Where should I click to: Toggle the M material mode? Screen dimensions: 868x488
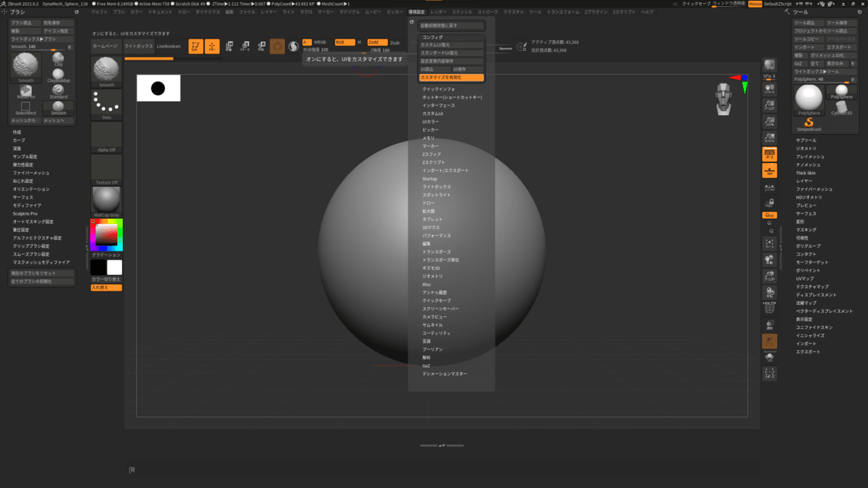pos(359,42)
